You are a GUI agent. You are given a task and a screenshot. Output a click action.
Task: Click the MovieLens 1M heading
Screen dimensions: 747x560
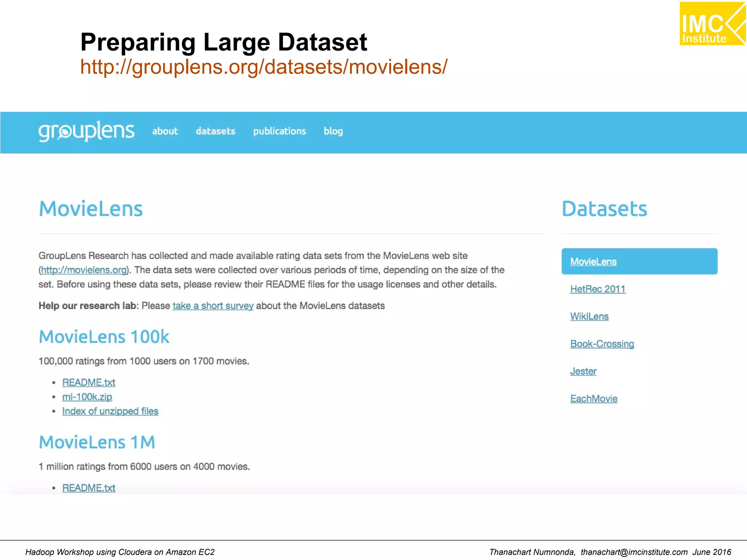pyautogui.click(x=97, y=442)
